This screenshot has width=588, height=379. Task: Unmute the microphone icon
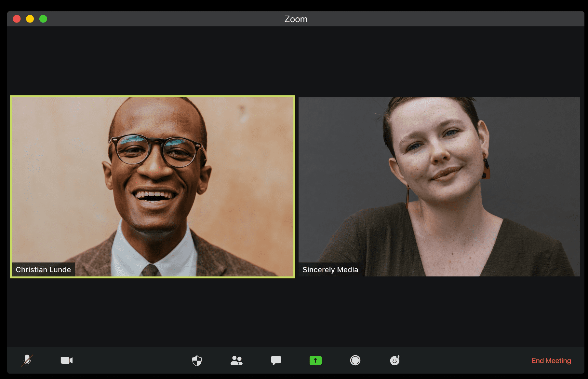27,360
